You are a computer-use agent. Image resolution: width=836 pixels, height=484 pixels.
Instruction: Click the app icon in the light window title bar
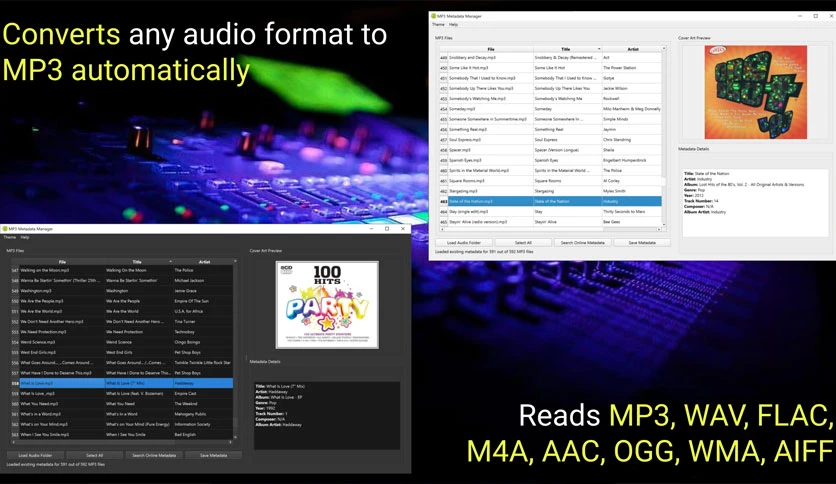pyautogui.click(x=433, y=17)
